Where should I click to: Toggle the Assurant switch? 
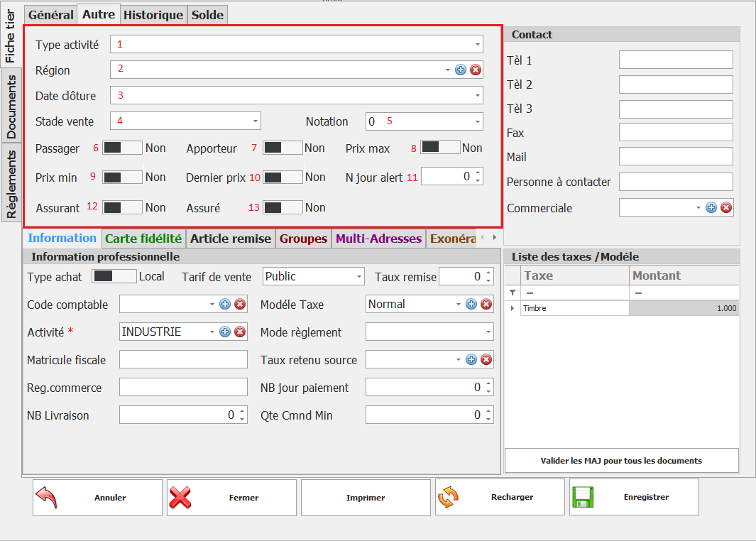[122, 207]
